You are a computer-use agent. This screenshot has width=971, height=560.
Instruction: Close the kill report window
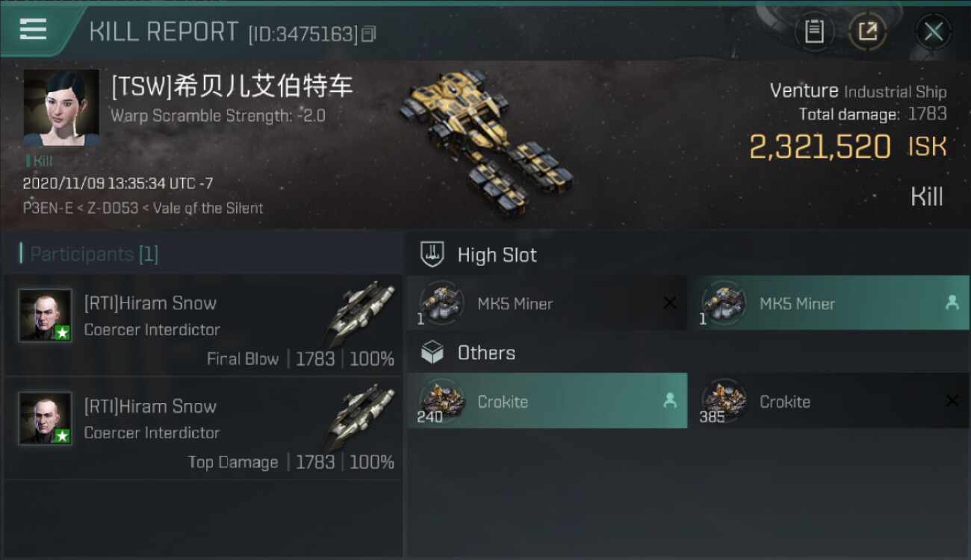[x=933, y=32]
